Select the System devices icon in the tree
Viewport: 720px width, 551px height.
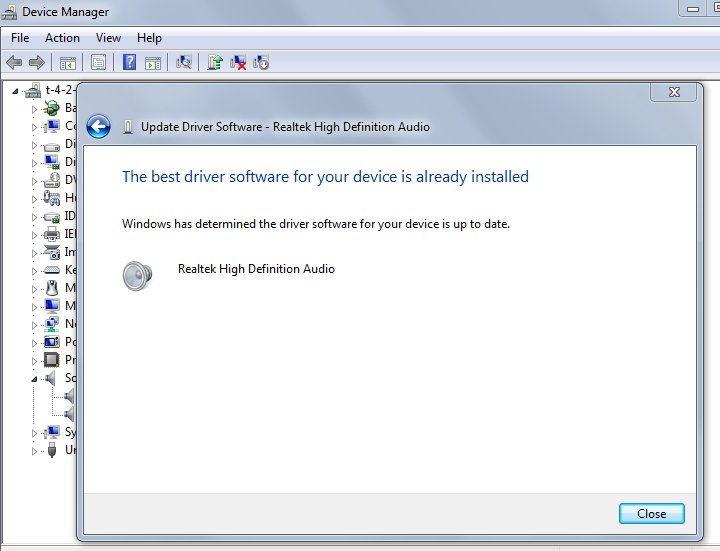[51, 432]
